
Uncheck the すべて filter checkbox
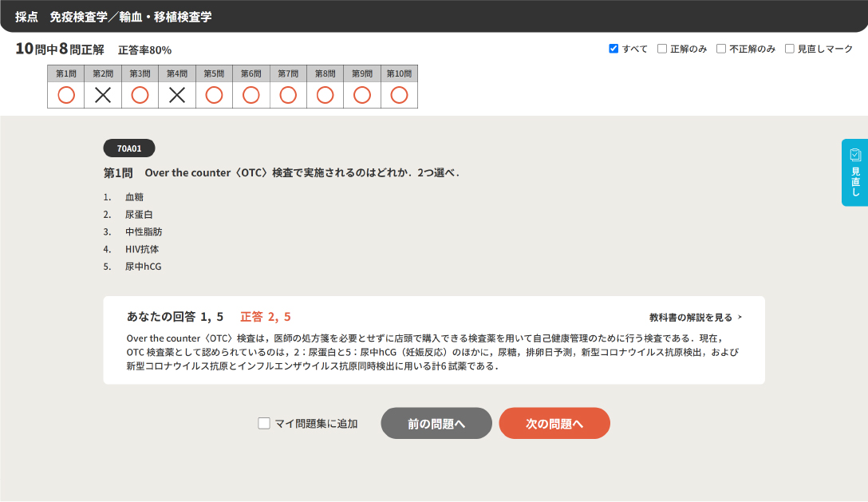(x=614, y=49)
